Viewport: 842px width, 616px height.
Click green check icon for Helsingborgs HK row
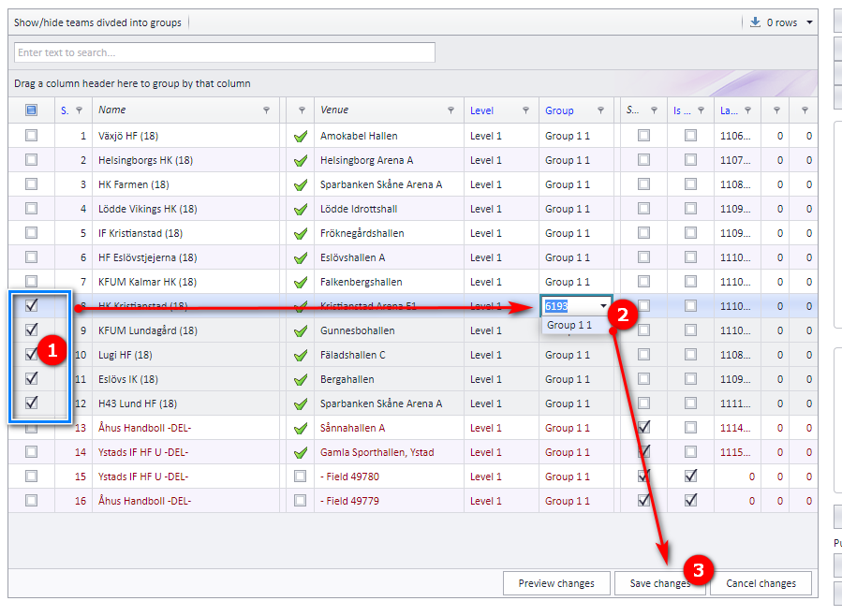pos(301,160)
